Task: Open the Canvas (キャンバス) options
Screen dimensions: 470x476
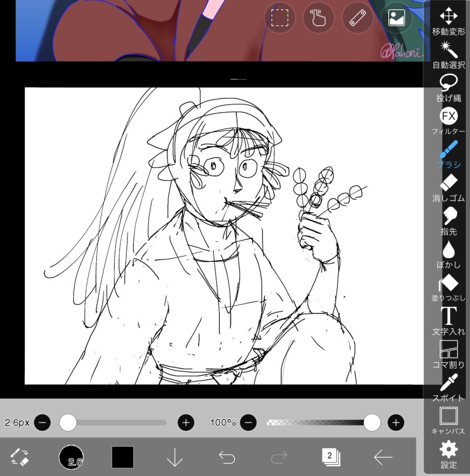Action: [x=448, y=421]
